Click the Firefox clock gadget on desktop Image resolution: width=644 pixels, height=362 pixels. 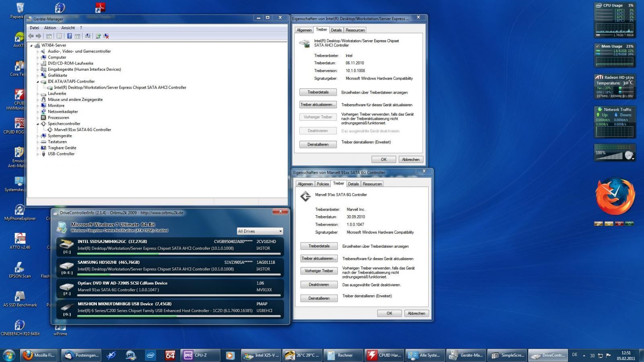coord(615,196)
